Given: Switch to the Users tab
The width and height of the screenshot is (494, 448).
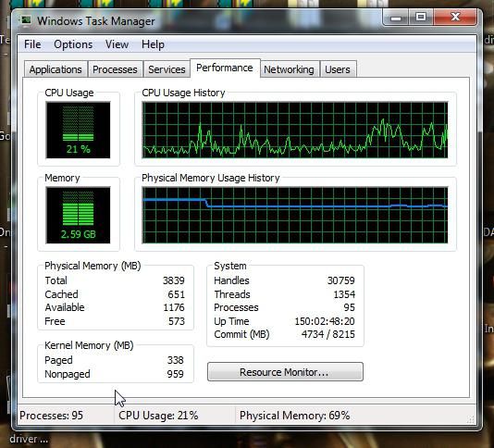Looking at the screenshot, I should coord(338,69).
